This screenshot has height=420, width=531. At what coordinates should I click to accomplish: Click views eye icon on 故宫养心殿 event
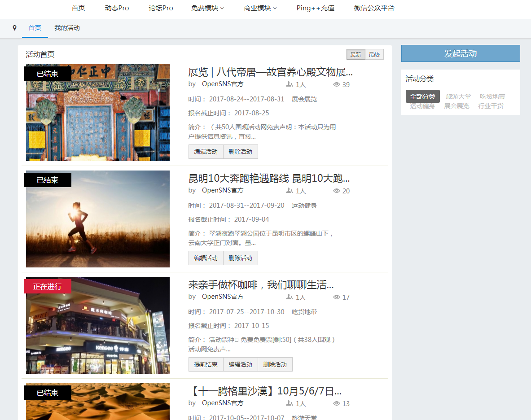[336, 84]
